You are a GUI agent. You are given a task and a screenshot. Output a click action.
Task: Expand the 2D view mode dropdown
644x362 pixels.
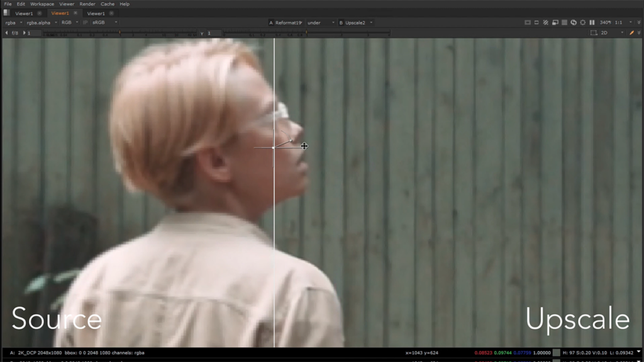pos(613,33)
